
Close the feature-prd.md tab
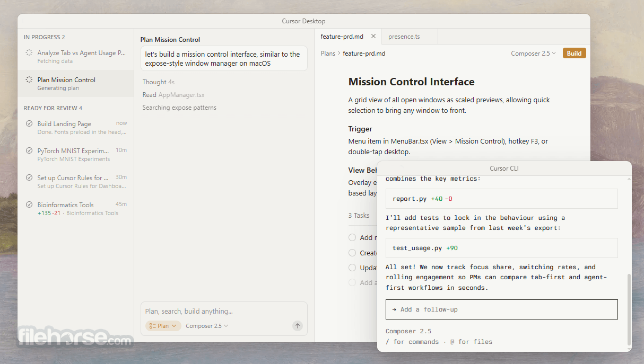(373, 37)
